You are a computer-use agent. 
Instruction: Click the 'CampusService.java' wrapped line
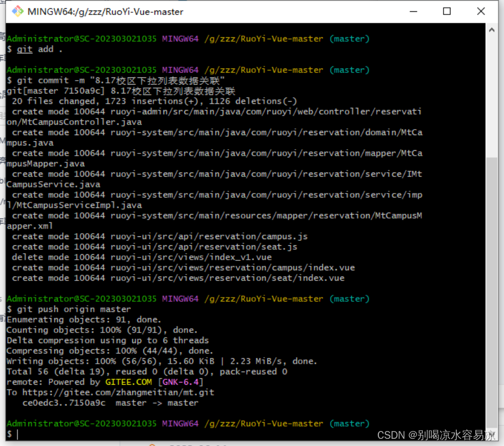tap(53, 185)
